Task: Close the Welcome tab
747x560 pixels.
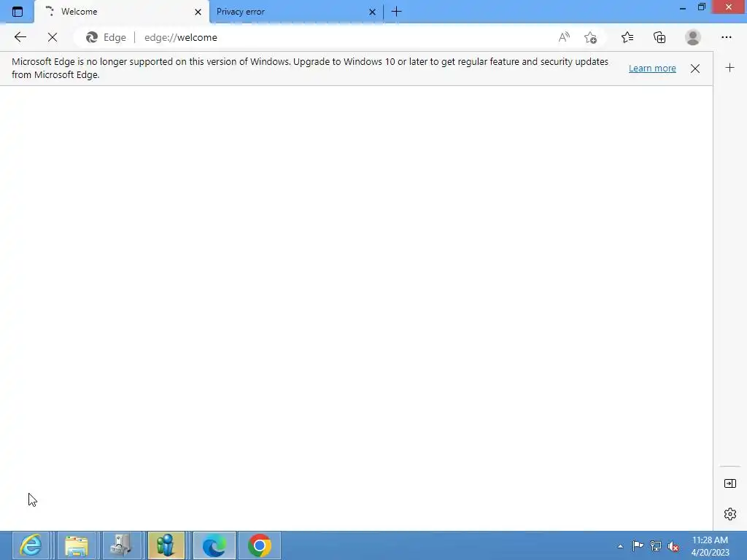Action: pyautogui.click(x=198, y=12)
